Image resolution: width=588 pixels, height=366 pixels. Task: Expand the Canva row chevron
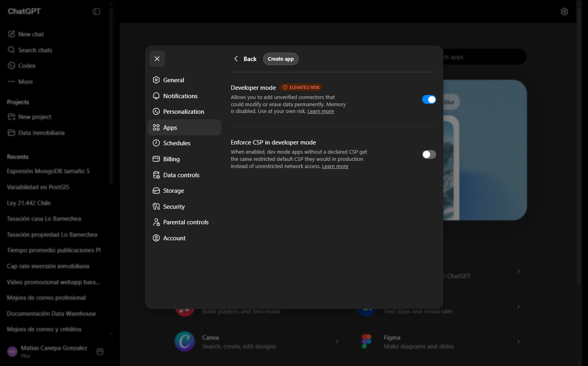337,342
